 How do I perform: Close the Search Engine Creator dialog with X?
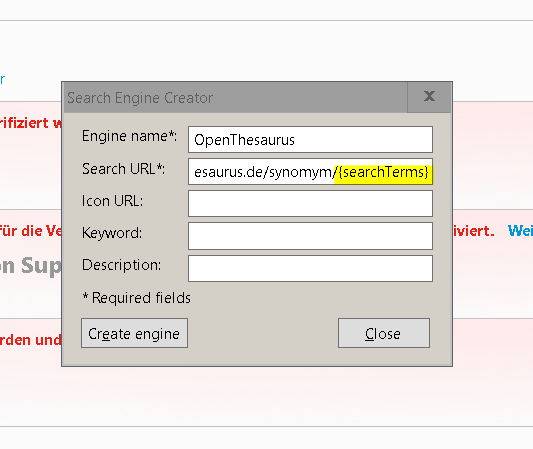429,97
